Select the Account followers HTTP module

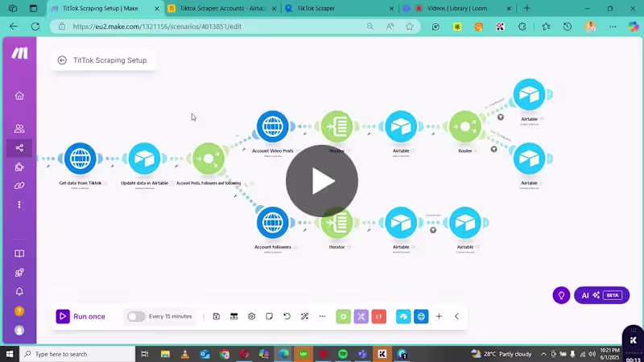(272, 223)
